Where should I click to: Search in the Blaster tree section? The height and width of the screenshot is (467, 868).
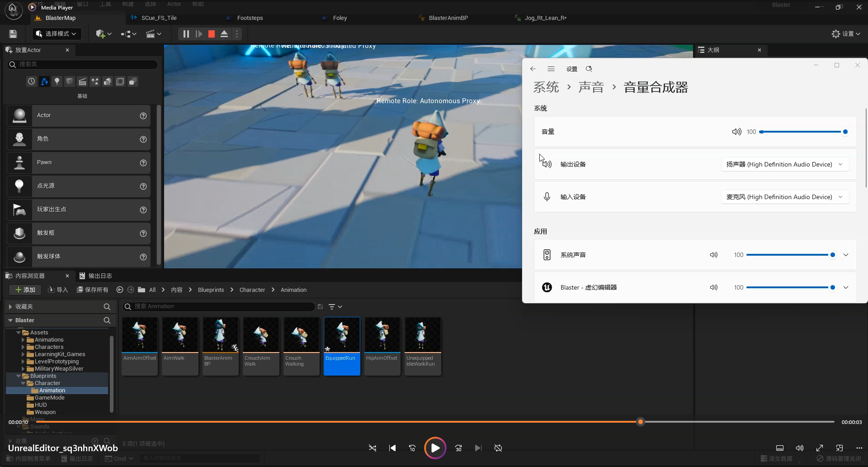(107, 320)
